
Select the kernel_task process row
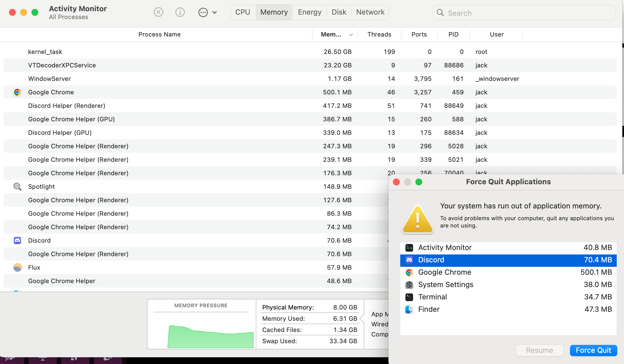(x=310, y=52)
